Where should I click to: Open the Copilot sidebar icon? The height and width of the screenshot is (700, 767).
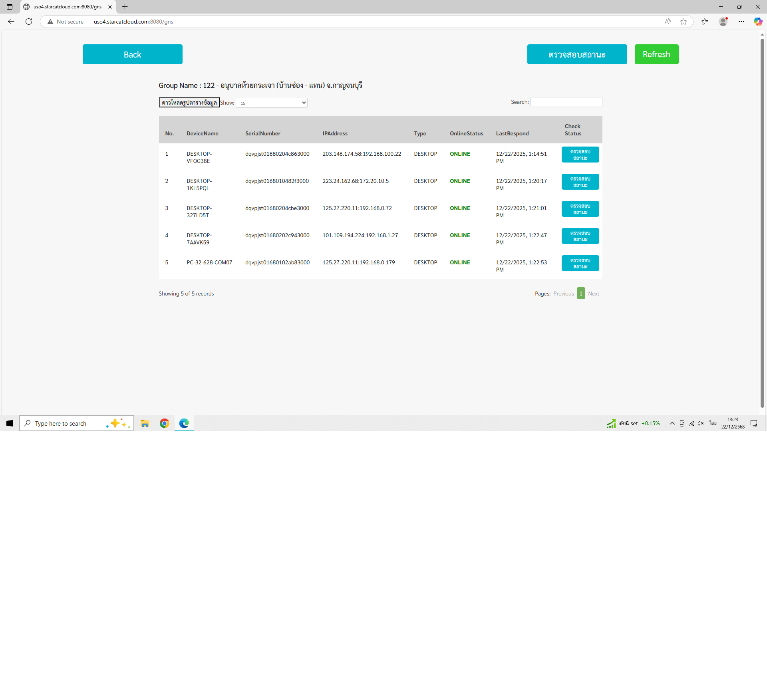click(x=758, y=22)
